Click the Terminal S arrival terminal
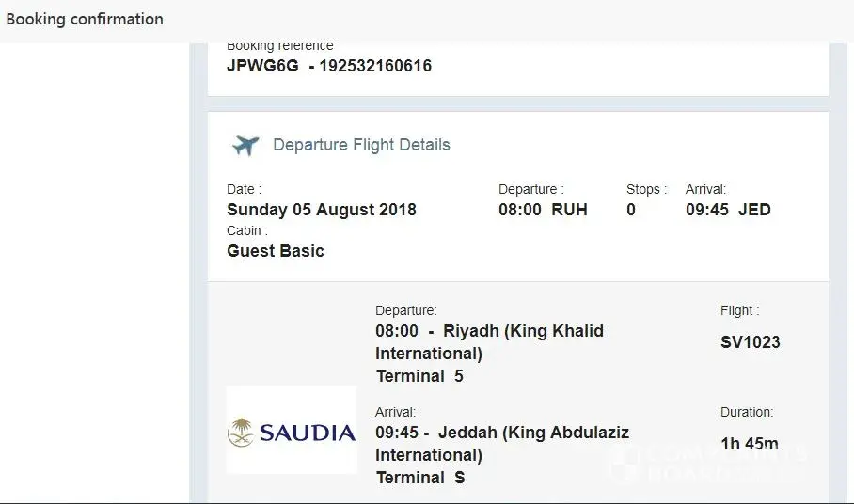The image size is (854, 504). (x=420, y=478)
